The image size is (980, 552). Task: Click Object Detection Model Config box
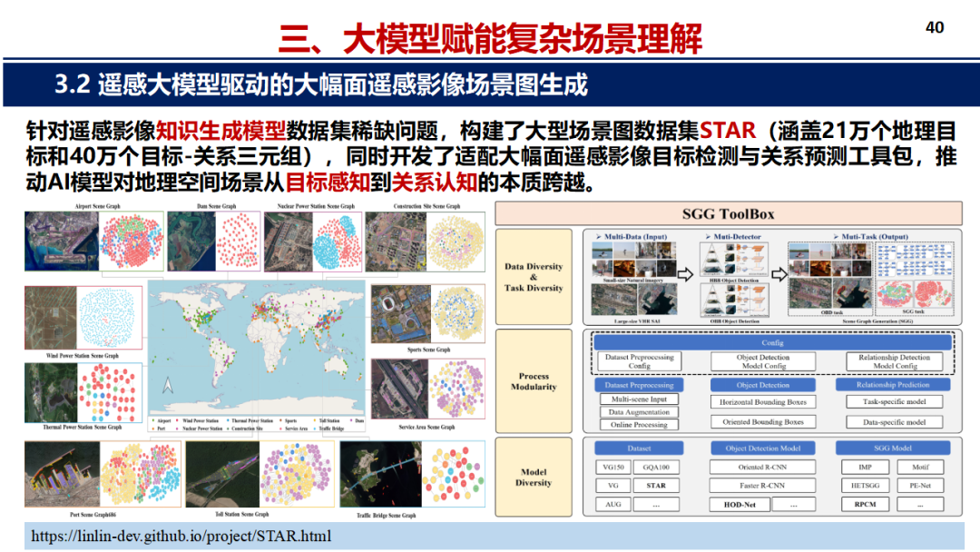[x=763, y=361]
